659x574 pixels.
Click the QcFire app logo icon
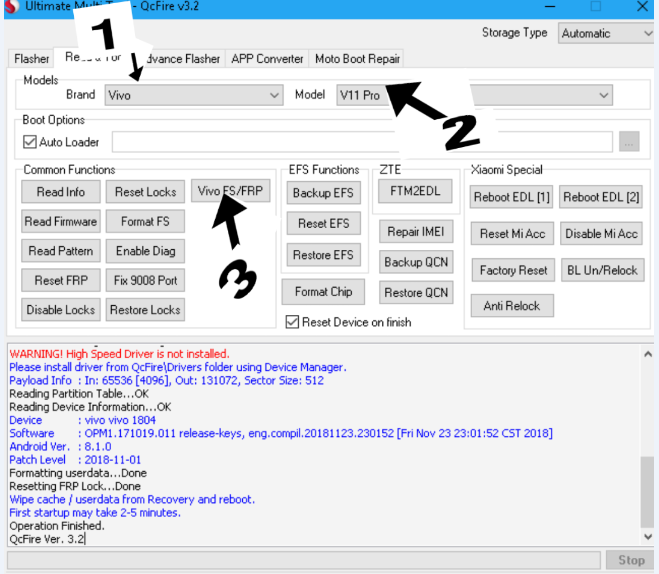11,6
